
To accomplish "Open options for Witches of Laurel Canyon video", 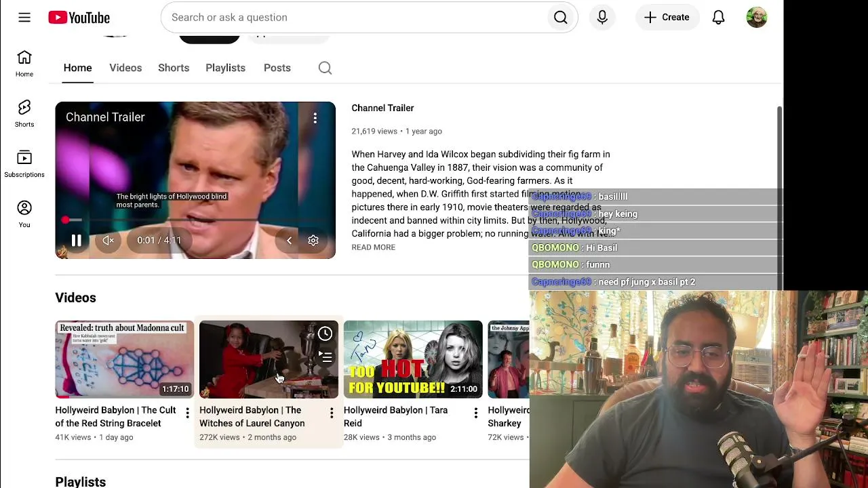I will 332,413.
